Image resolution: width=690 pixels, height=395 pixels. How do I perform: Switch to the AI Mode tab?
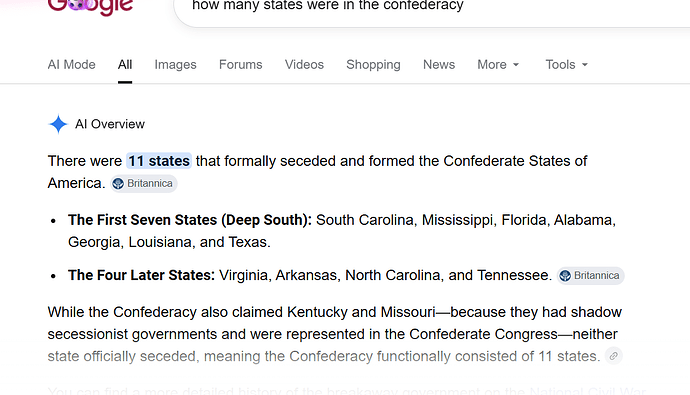71,65
